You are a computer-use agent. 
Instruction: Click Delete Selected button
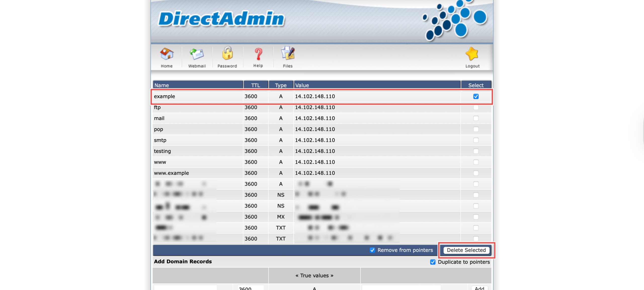coord(466,250)
